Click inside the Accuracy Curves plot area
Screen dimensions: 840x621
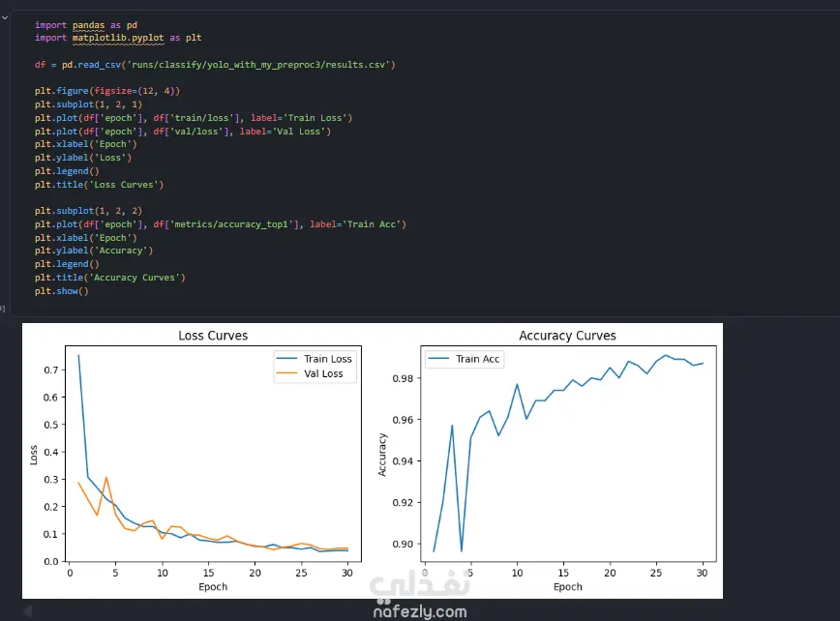pyautogui.click(x=568, y=454)
